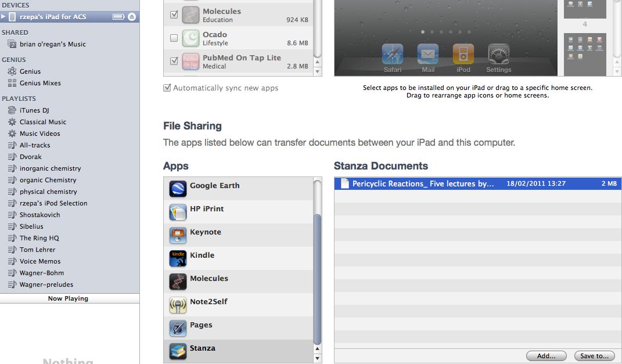This screenshot has height=364, width=622.
Task: Select the Settings gear icon in iPad preview
Action: click(498, 55)
